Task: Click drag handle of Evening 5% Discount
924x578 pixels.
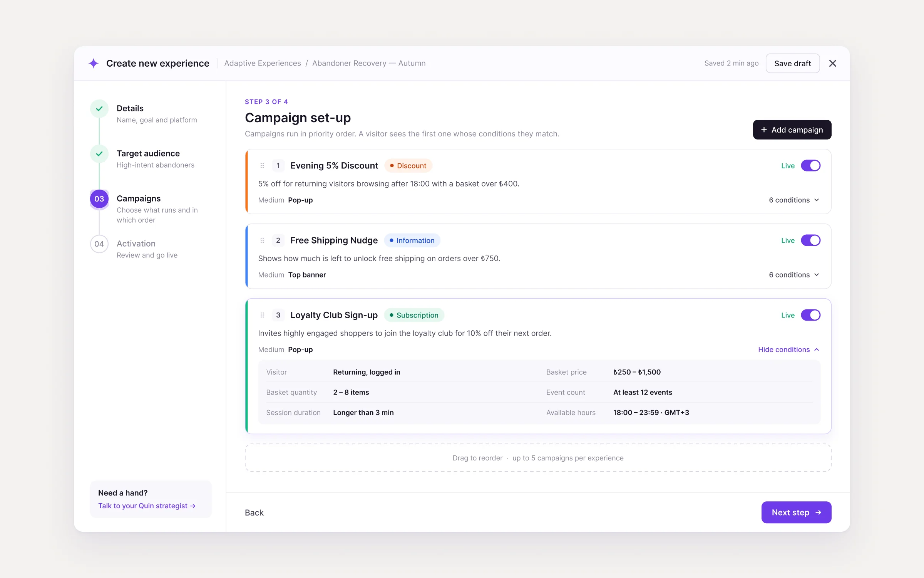Action: click(262, 166)
